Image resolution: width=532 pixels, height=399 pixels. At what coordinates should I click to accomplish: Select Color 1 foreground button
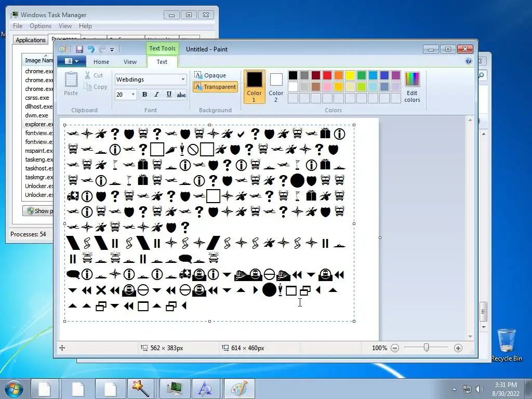pyautogui.click(x=254, y=87)
